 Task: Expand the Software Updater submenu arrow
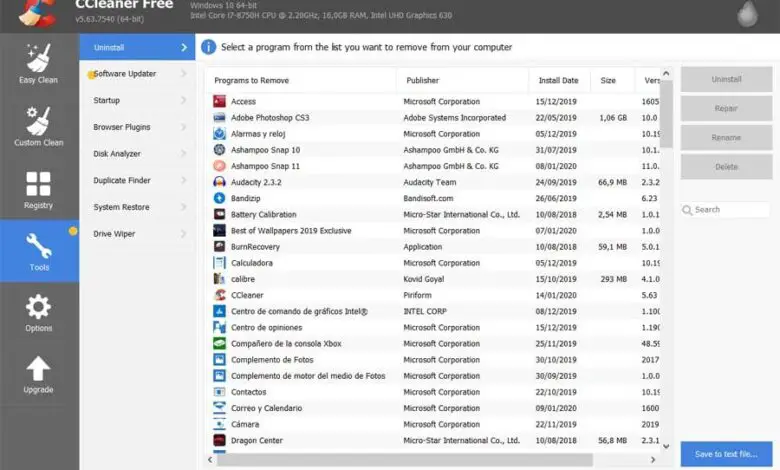tap(184, 73)
